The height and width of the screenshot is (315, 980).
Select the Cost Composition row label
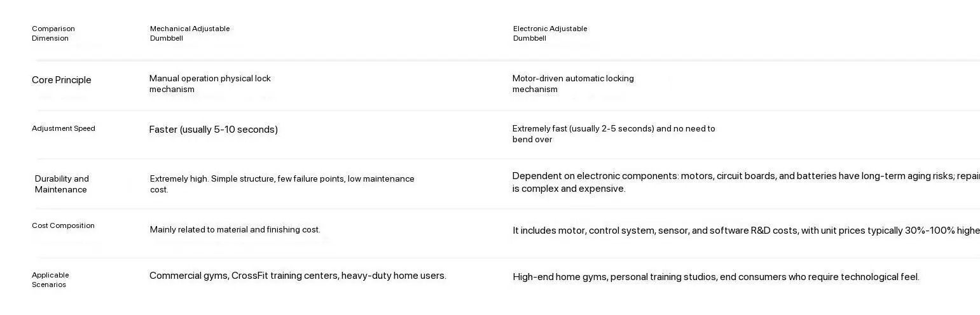tap(63, 225)
